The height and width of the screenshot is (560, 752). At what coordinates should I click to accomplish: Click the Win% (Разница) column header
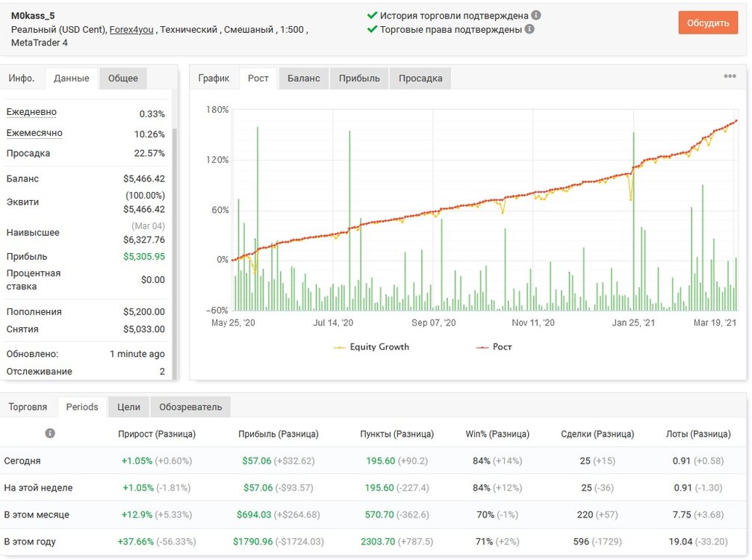[x=497, y=434]
